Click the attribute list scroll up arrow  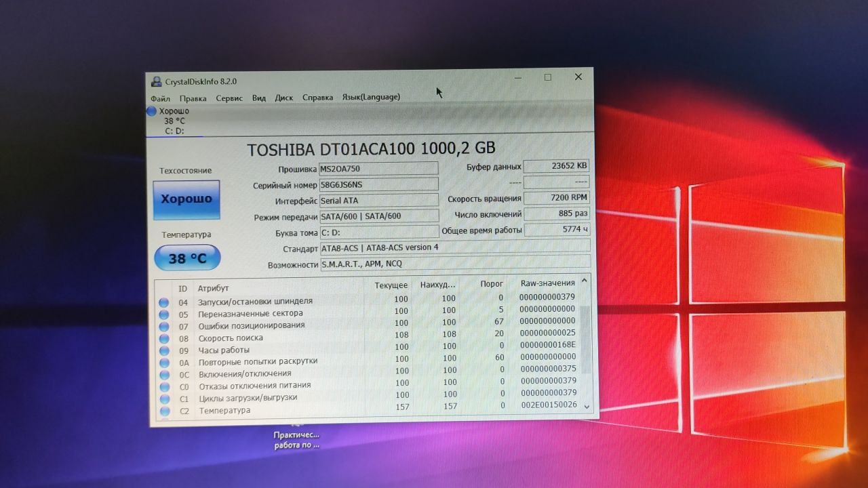[x=585, y=280]
